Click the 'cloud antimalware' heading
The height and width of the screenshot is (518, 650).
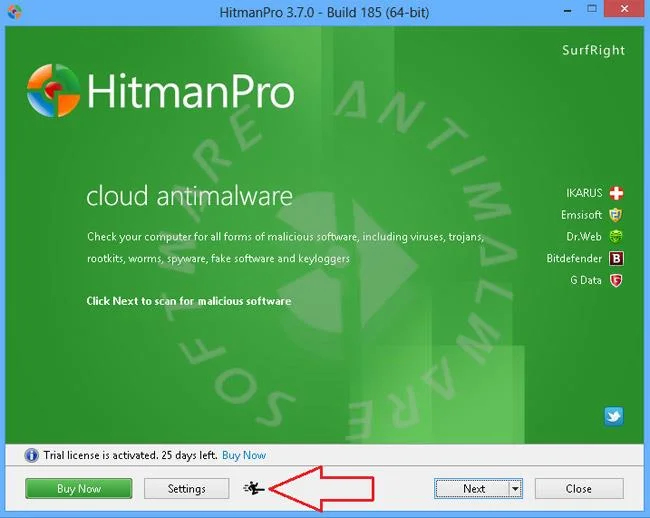189,196
